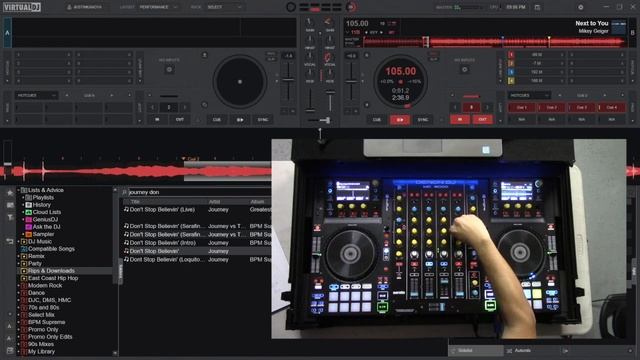Image resolution: width=640 pixels, height=360 pixels.
Task: Expand the Dance folder
Action: click(x=18, y=293)
